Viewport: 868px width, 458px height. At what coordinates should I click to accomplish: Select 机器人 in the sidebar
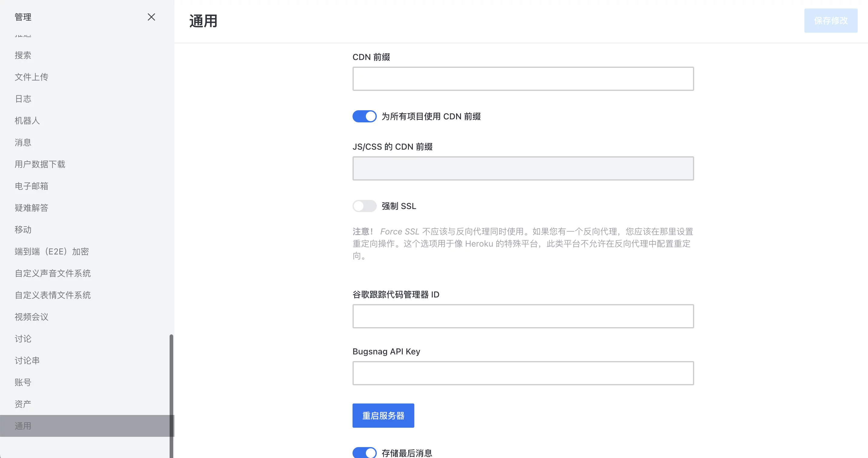[27, 121]
